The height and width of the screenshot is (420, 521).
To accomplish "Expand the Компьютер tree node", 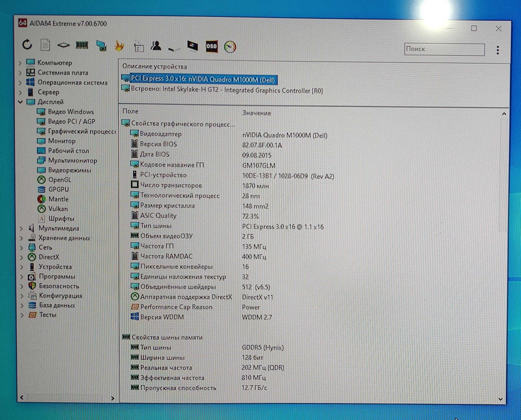I will coord(20,63).
